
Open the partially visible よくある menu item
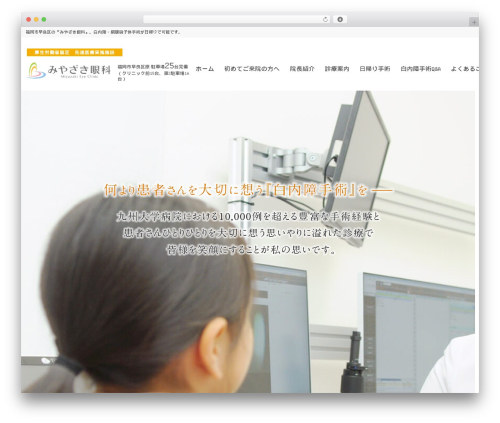(x=465, y=69)
